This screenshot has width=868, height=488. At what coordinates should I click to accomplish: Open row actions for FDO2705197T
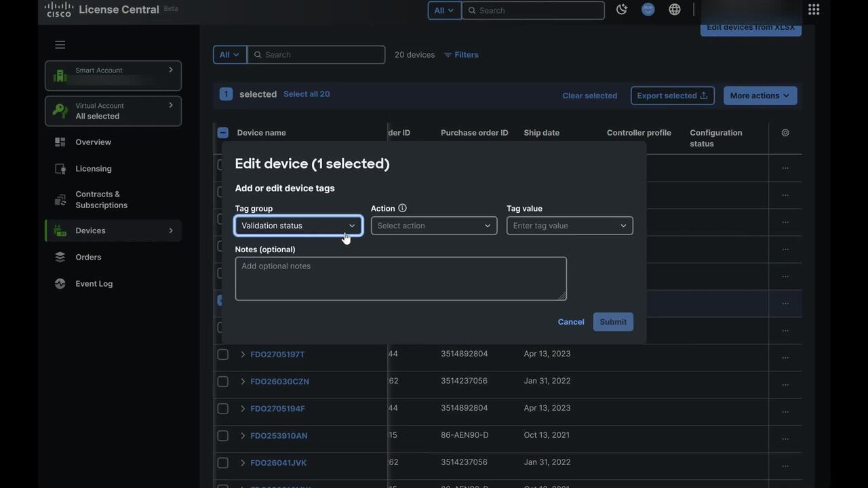pos(785,358)
